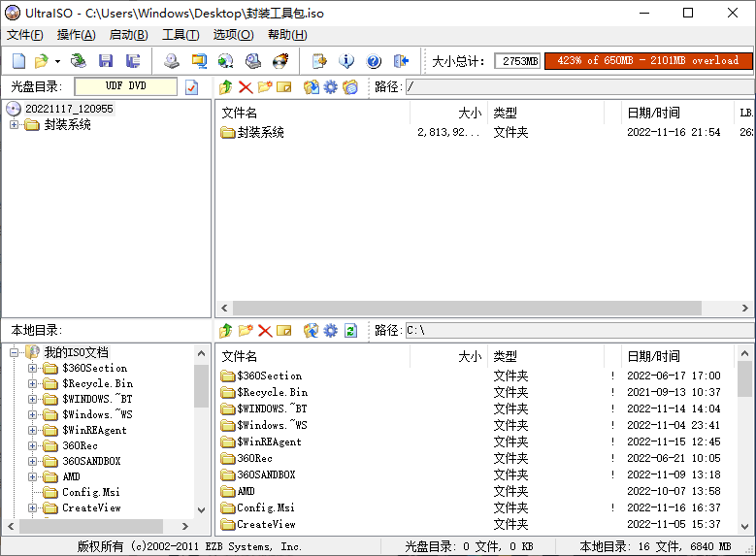Click the folder-with-disc label icon in disc toolbar
The width and height of the screenshot is (756, 556).
pos(350,87)
